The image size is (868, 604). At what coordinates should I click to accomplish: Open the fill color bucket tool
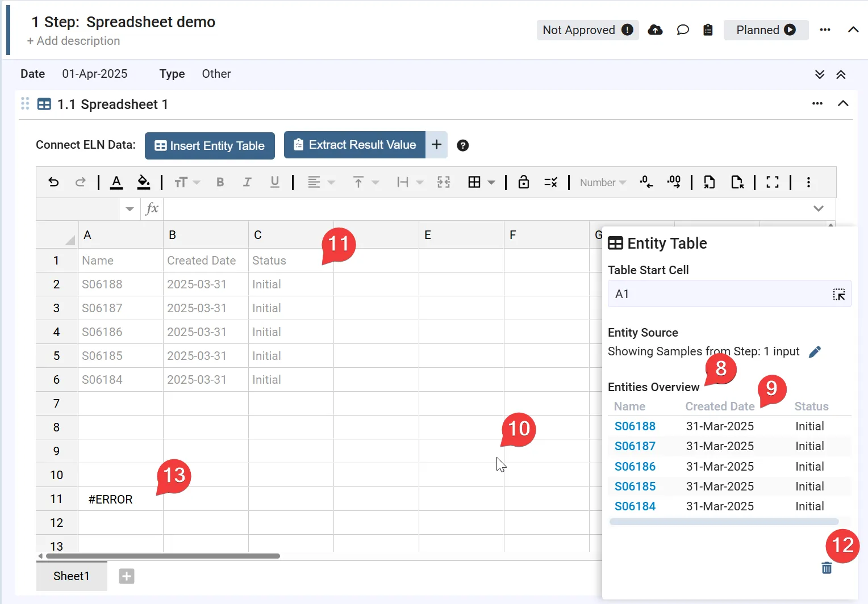pos(144,182)
